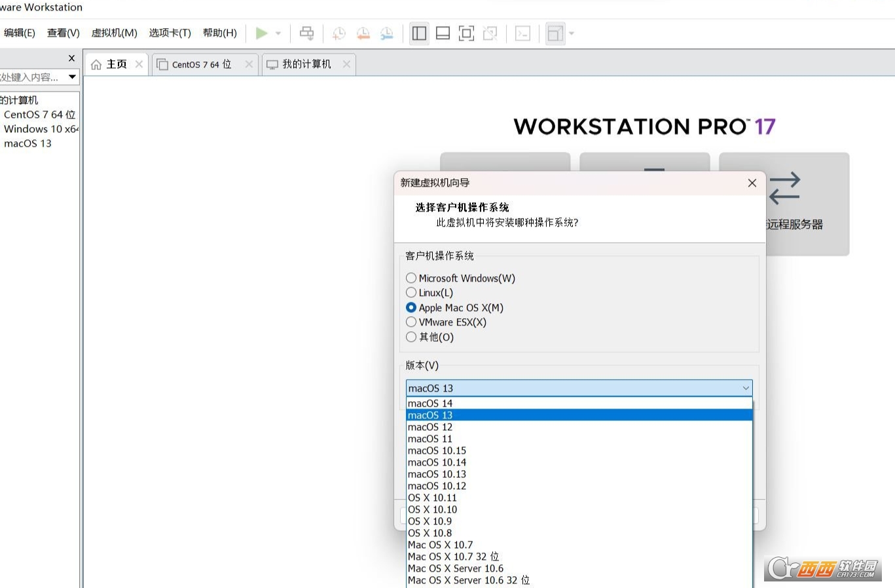The height and width of the screenshot is (588, 895).
Task: Close the 我的计算机 tab
Action: tap(346, 64)
